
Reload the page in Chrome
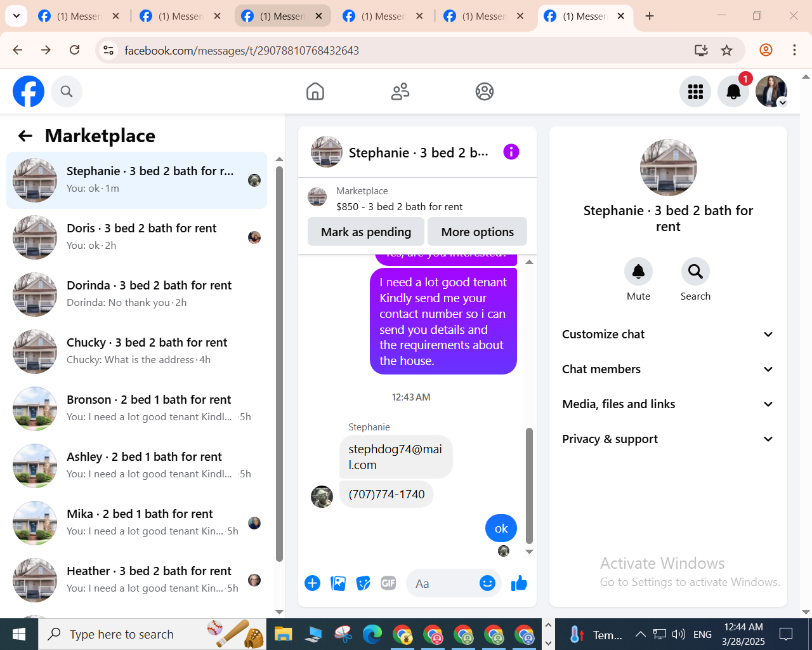[74, 50]
